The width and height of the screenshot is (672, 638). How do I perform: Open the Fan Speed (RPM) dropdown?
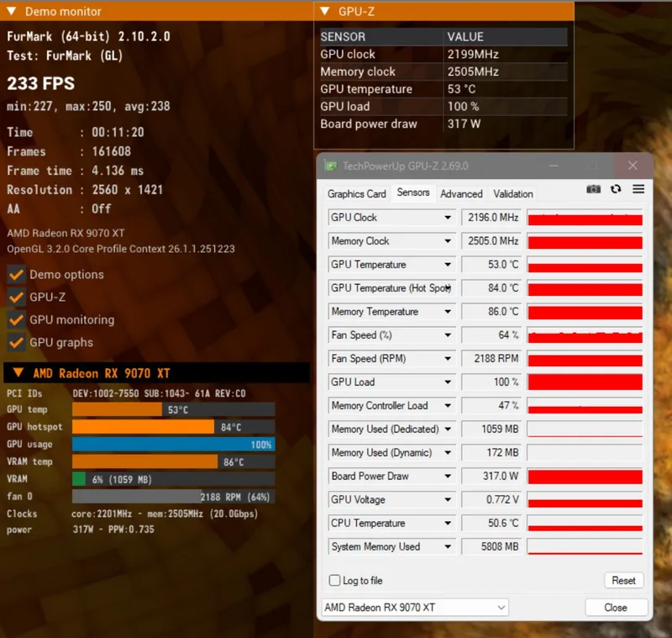[x=448, y=358]
